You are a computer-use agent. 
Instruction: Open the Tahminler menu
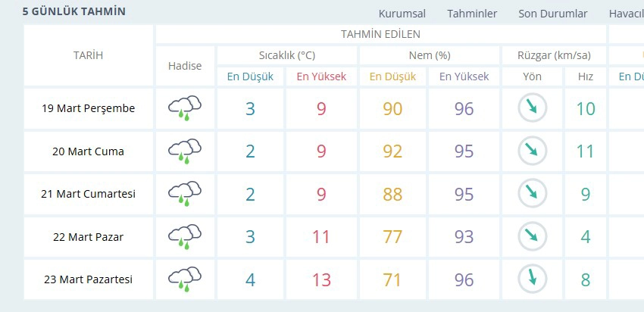point(472,14)
